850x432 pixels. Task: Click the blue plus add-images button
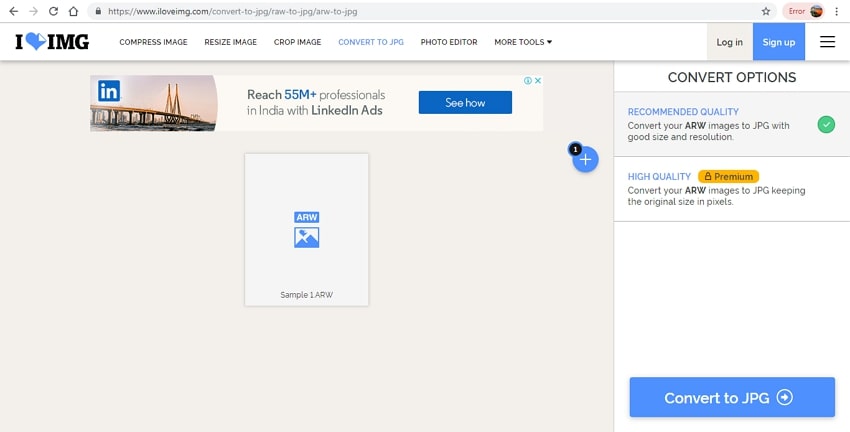[x=586, y=159]
